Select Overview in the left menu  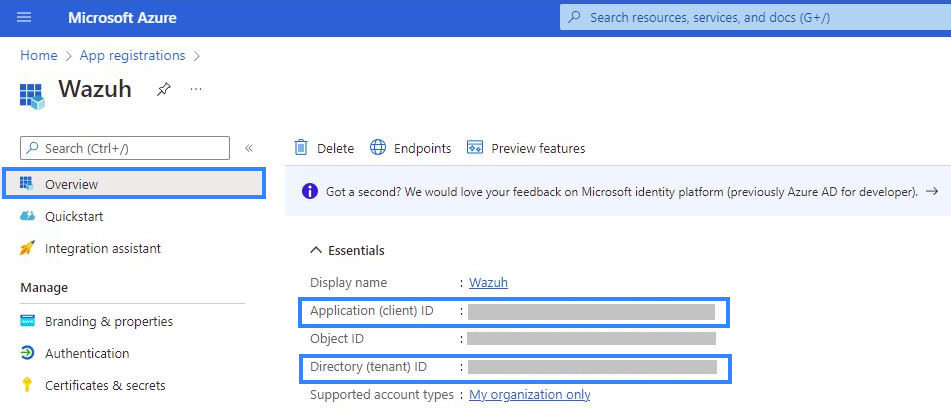[x=71, y=184]
